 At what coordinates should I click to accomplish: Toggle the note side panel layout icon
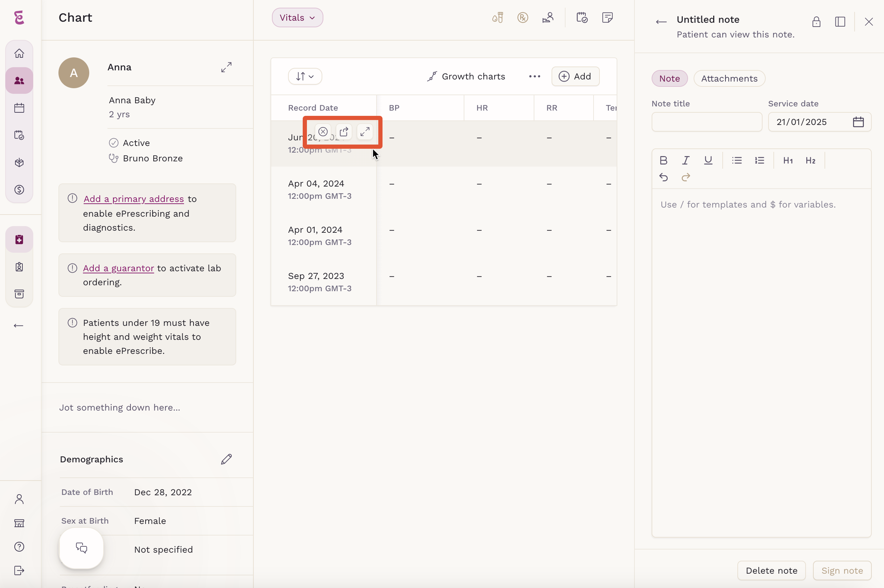coord(840,22)
